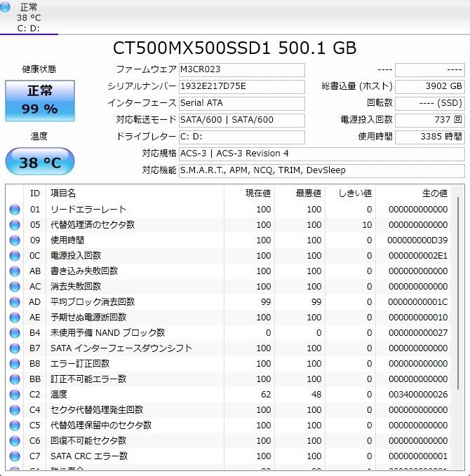Click the 温度 label above temperature button
The height and width of the screenshot is (476, 470).
pyautogui.click(x=39, y=136)
